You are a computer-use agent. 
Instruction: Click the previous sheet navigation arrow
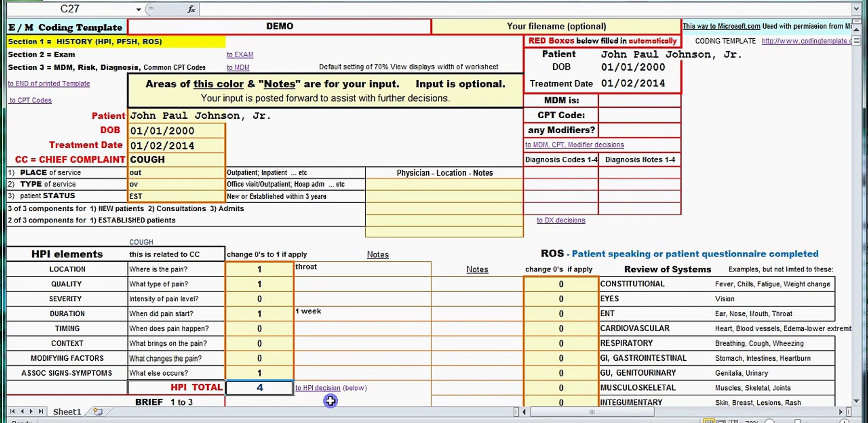(x=22, y=411)
